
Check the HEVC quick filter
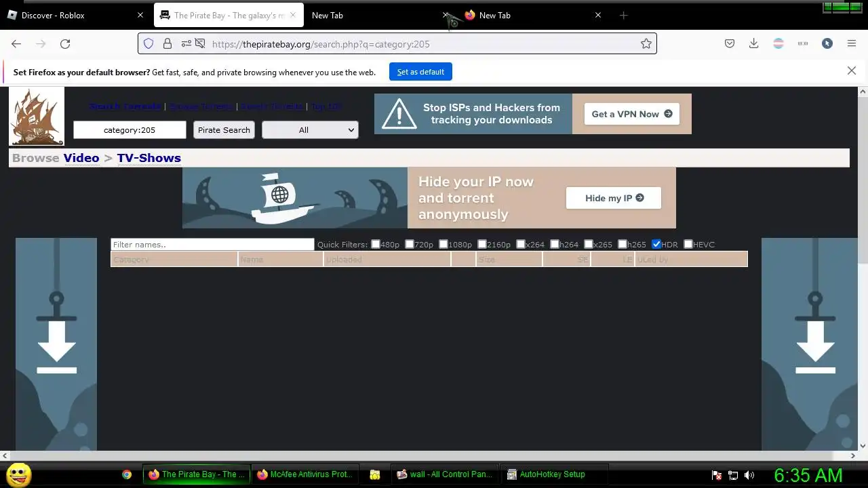pyautogui.click(x=688, y=244)
